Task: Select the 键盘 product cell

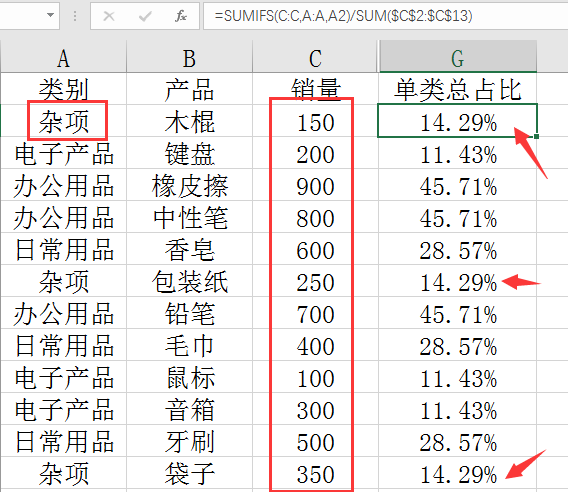Action: pos(189,153)
